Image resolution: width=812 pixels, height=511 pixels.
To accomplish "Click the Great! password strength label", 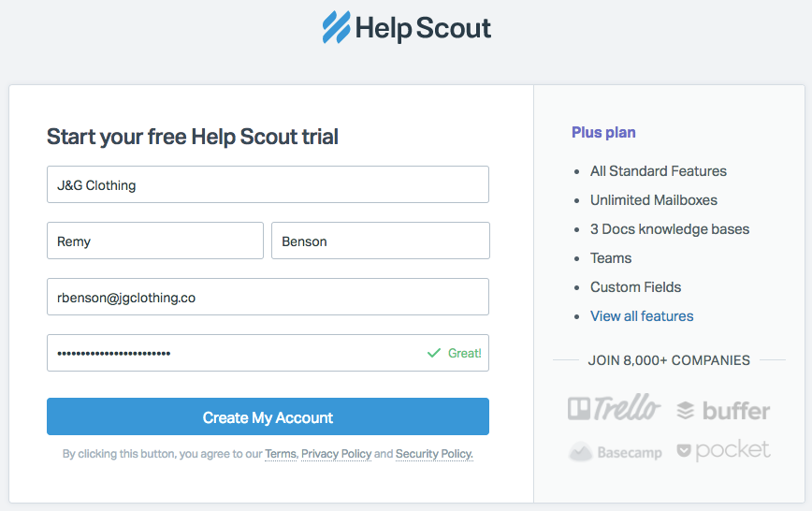I will click(465, 353).
